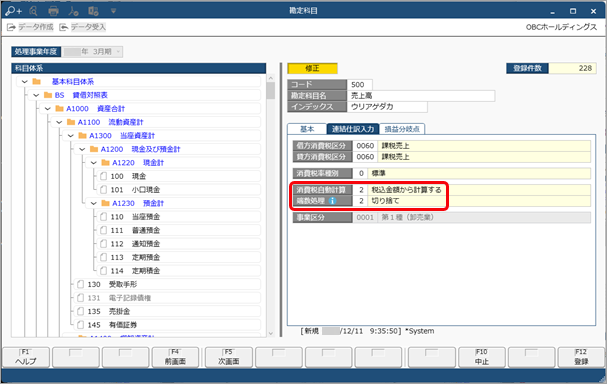Screen dimensions: 607x384
Task: Collapse the A1230 預金計 node
Action: [x=94, y=204]
